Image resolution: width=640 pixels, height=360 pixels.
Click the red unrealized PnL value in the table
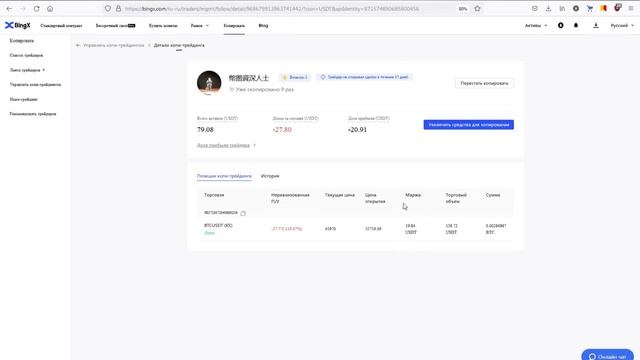(x=287, y=229)
